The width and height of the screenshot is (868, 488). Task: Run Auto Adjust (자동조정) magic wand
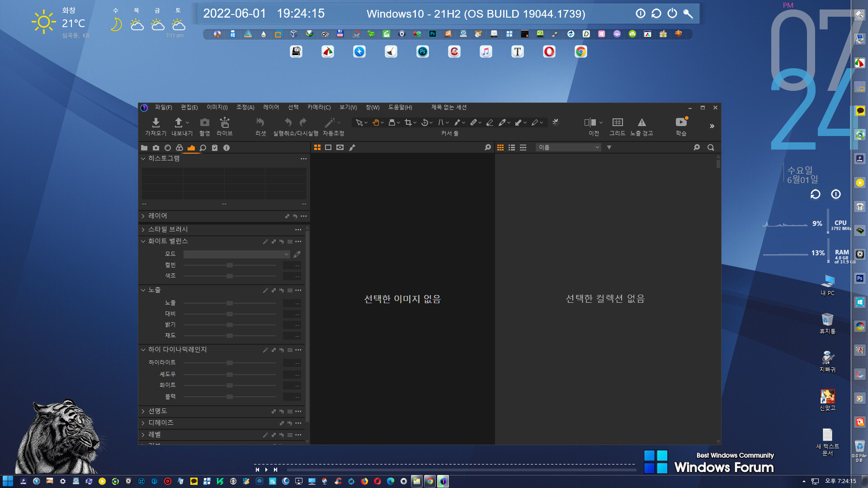(x=330, y=122)
